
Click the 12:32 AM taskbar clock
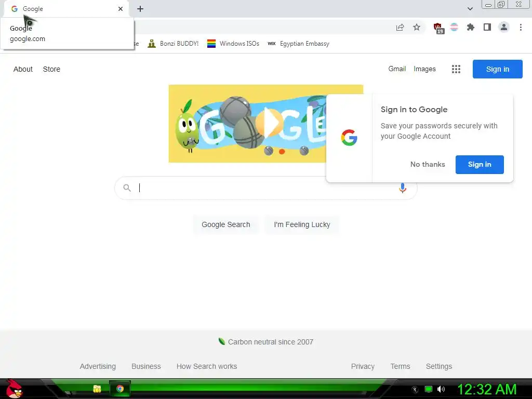pos(487,390)
